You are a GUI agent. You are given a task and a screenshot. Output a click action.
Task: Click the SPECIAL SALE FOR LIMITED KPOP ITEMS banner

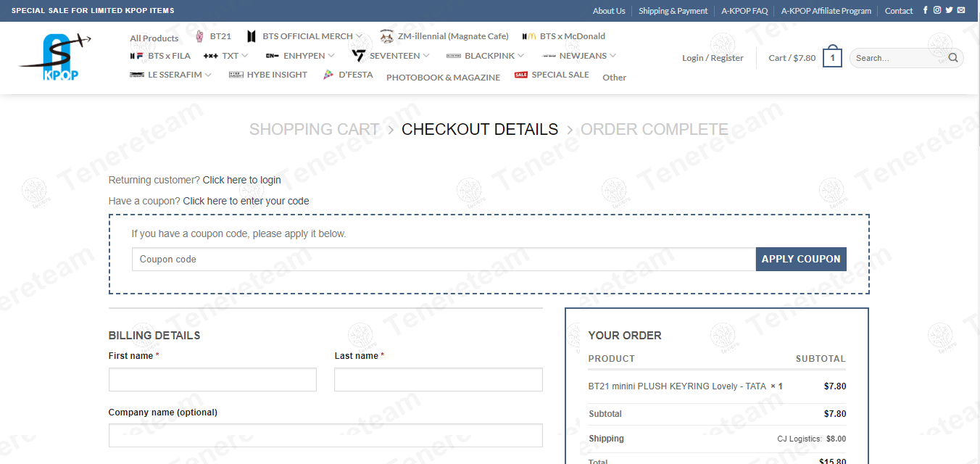pyautogui.click(x=93, y=11)
